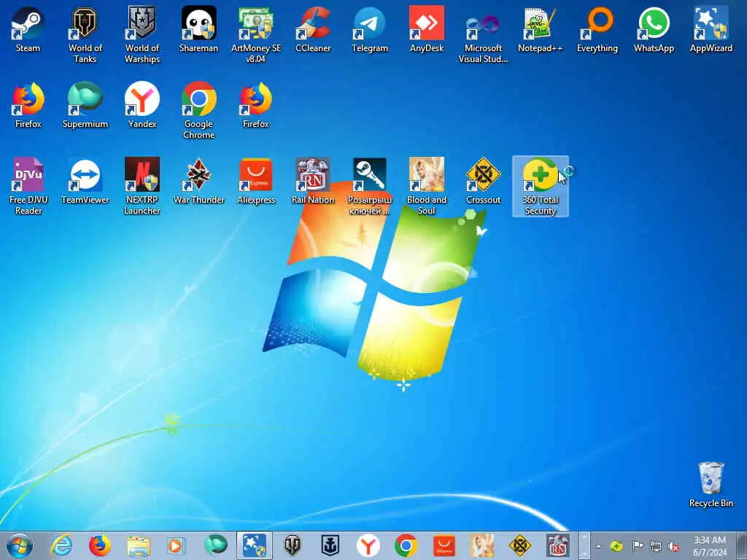Open Free DJVU Reader shortcut

click(x=28, y=186)
